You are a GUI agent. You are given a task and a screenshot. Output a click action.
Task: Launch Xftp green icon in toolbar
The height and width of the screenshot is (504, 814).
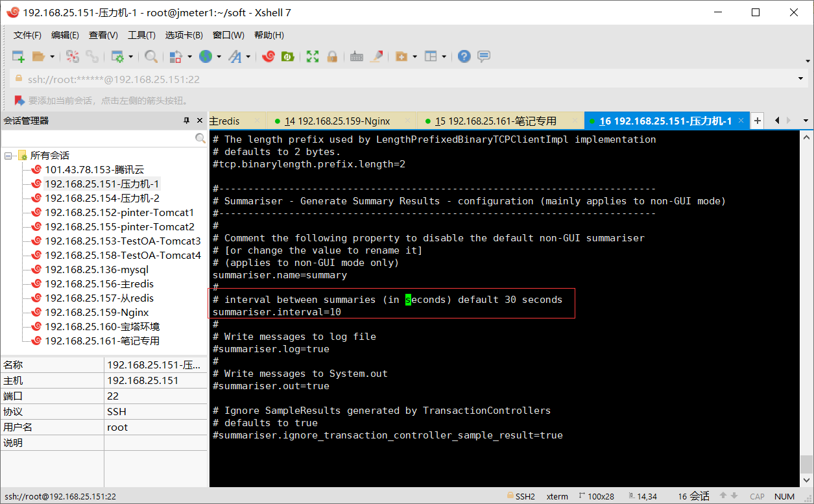tap(287, 56)
